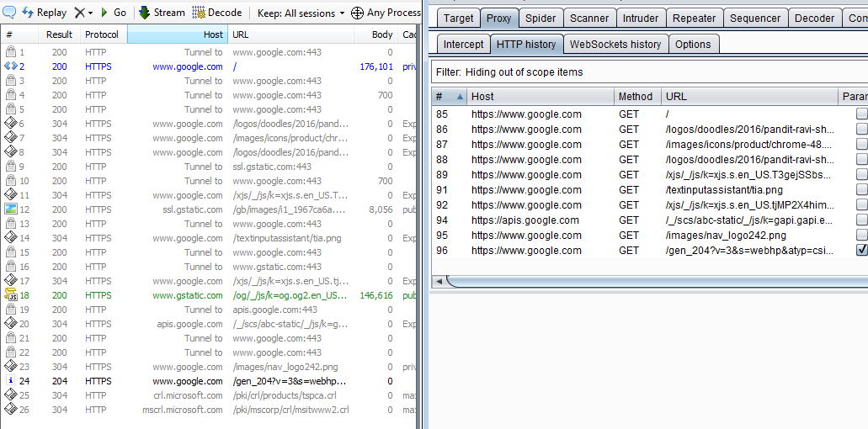Tick the Params checkbox for request 91
This screenshot has width=868, height=429.
861,189
